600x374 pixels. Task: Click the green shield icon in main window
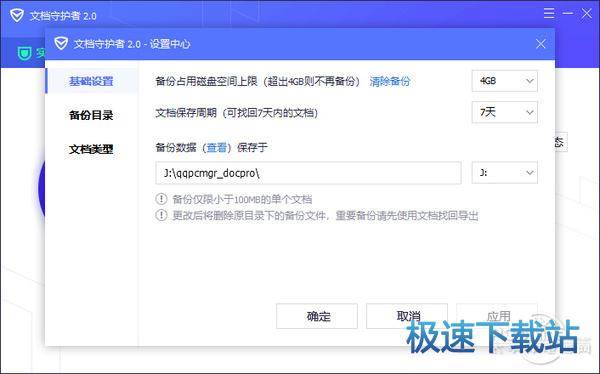[24, 53]
